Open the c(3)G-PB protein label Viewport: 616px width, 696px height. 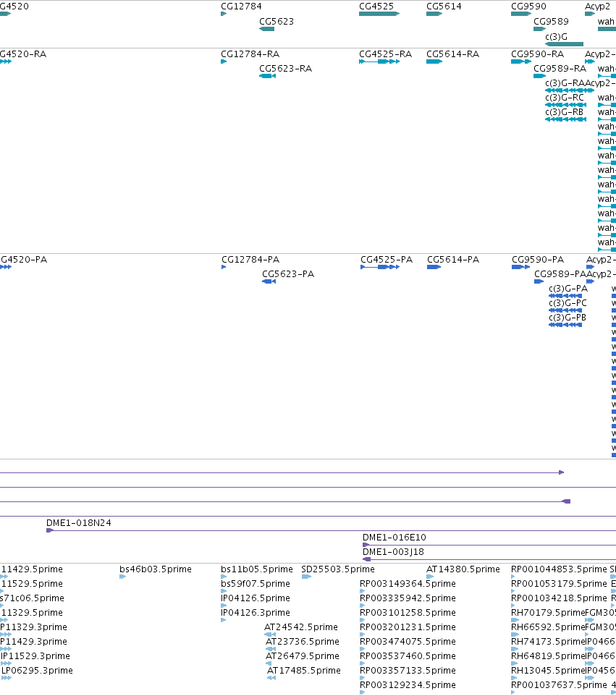pos(568,318)
